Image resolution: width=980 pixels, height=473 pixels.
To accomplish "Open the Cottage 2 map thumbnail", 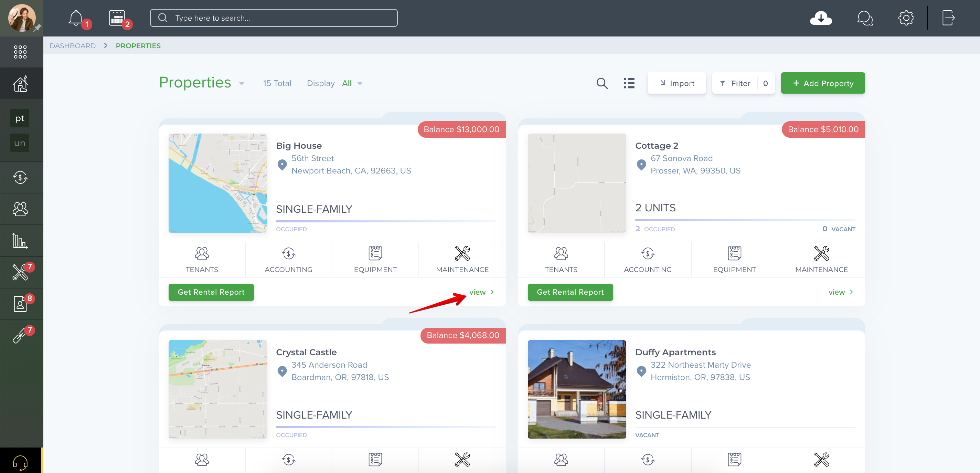I will point(577,183).
